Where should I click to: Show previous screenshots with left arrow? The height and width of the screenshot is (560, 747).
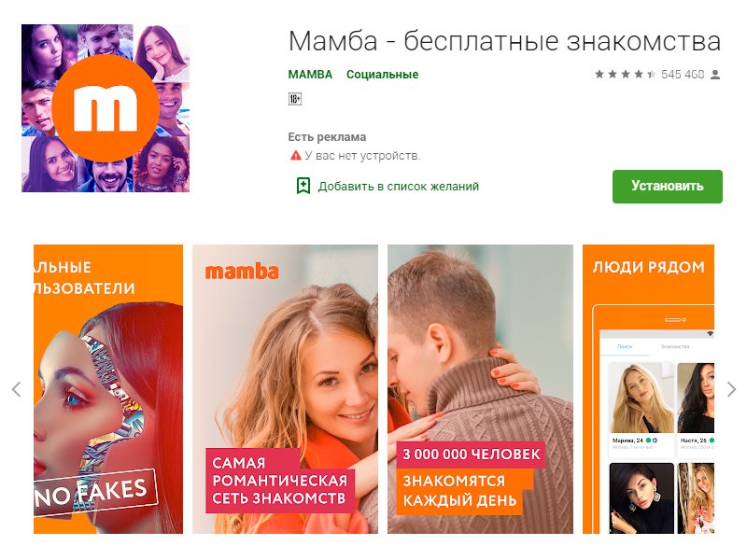click(x=16, y=389)
